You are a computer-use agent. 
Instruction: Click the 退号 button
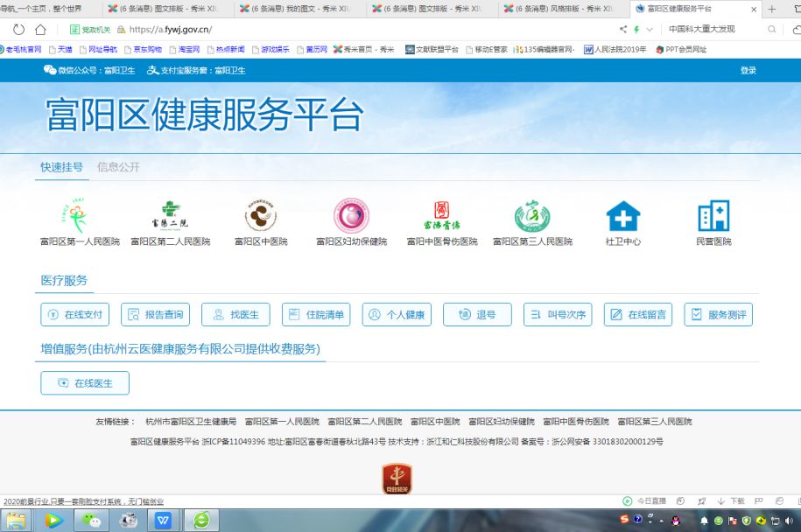(x=477, y=314)
